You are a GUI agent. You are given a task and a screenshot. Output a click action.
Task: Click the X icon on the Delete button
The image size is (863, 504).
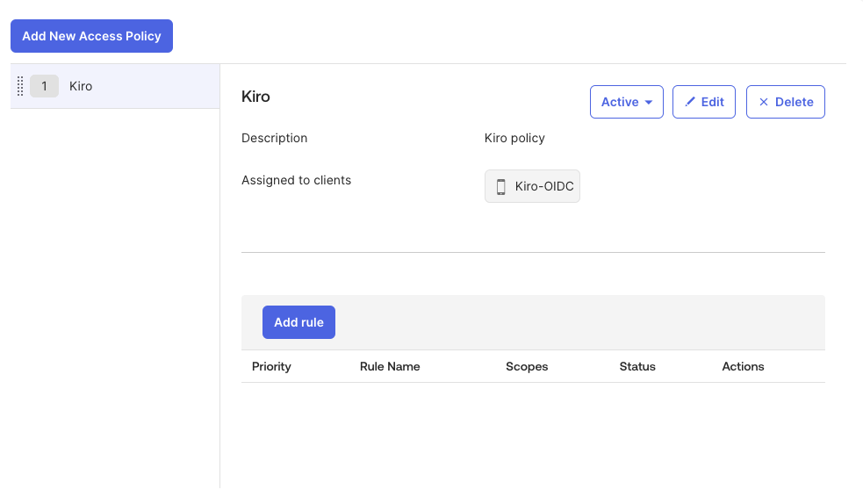[763, 102]
